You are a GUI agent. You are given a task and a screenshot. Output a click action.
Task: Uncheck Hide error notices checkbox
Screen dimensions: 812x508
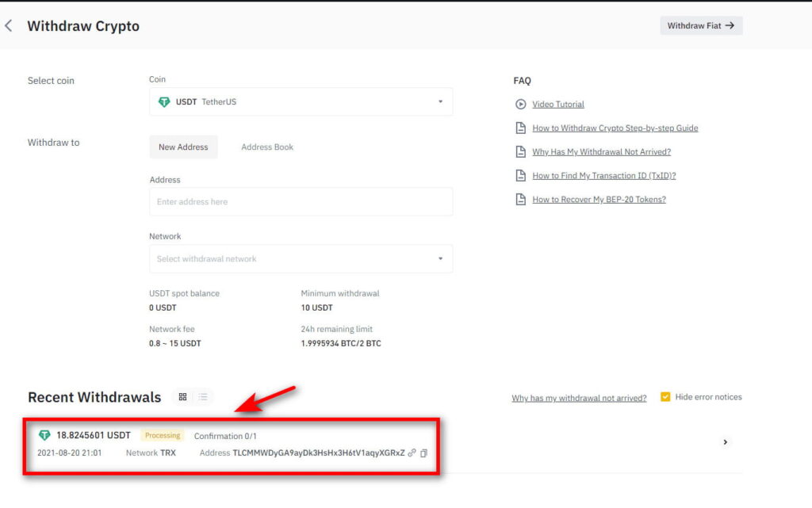coord(665,397)
